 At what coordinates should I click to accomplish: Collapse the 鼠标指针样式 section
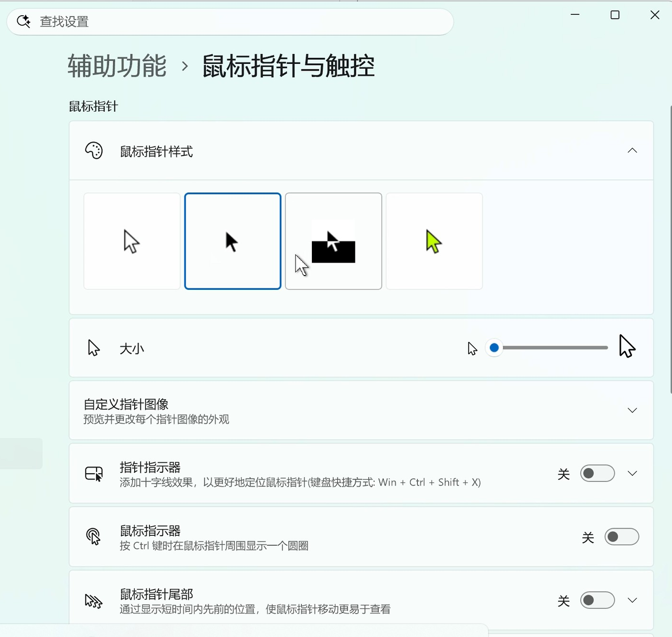point(632,150)
